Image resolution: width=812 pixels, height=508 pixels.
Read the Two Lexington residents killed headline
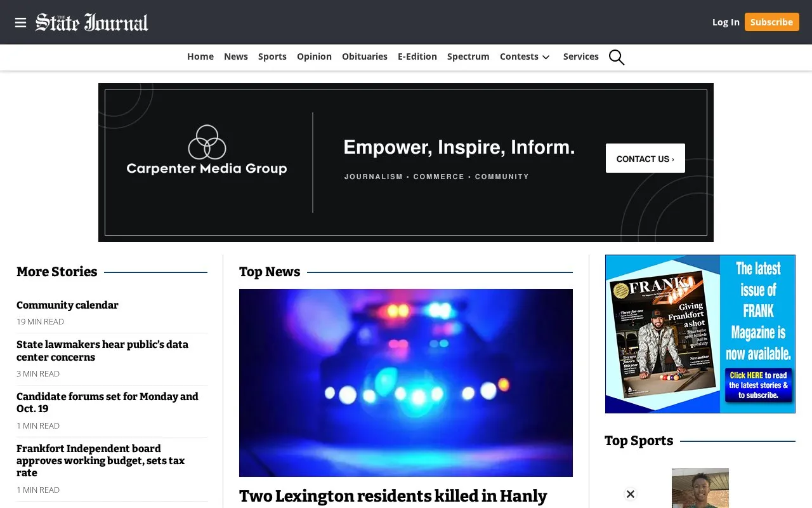coord(393,497)
